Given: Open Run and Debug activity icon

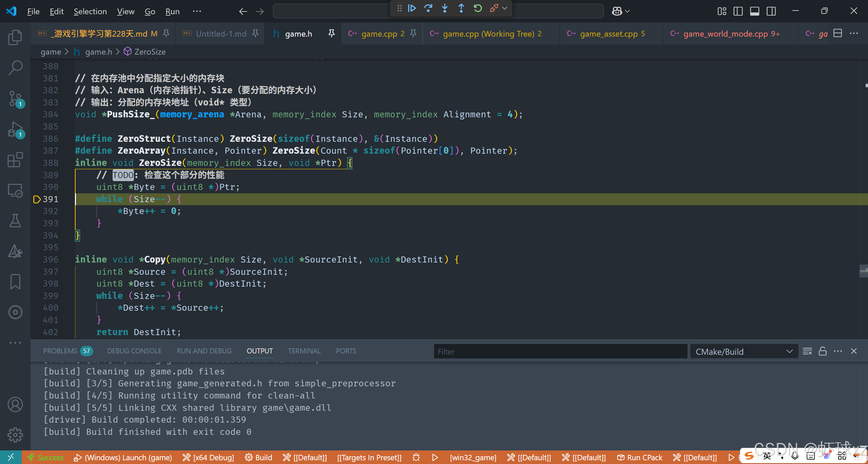Looking at the screenshot, I should 15,130.
